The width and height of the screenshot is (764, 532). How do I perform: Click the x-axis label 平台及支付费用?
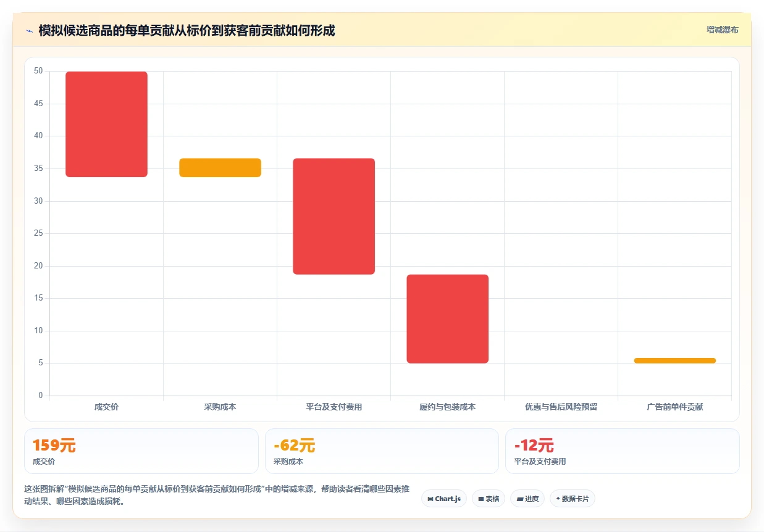pos(334,407)
